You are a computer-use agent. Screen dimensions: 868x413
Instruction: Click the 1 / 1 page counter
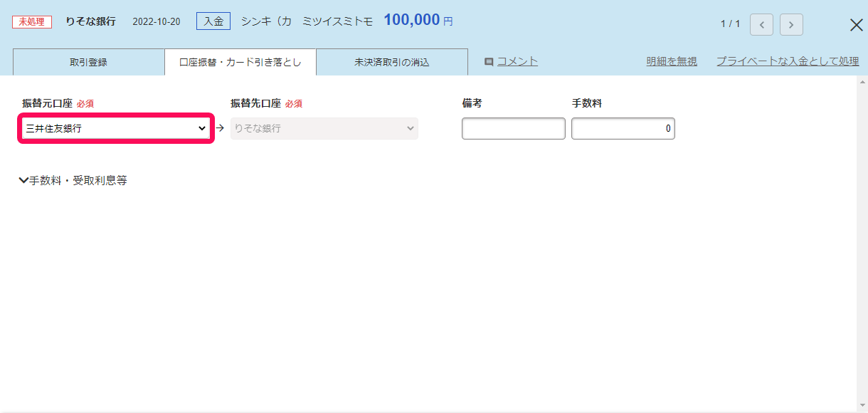point(730,24)
